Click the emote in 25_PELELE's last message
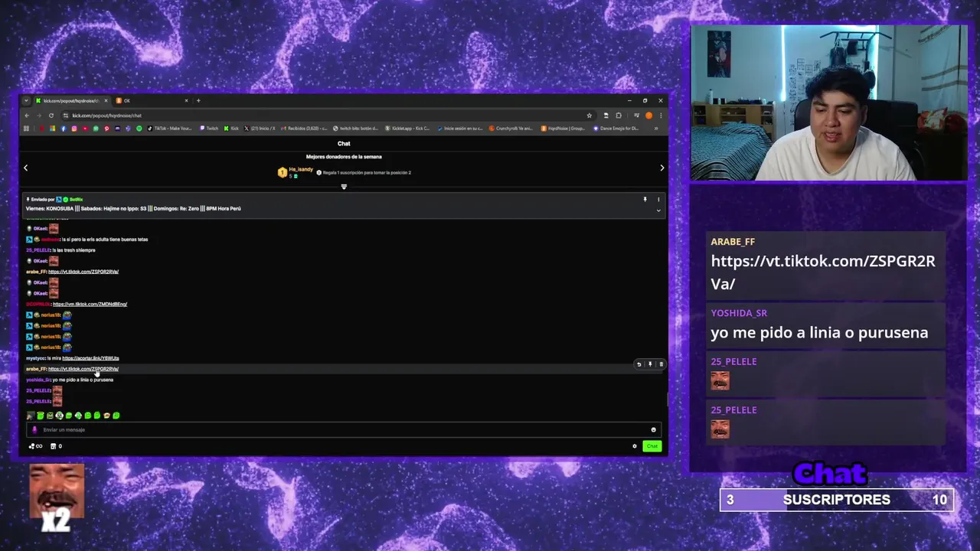This screenshot has width=980, height=551. point(57,401)
